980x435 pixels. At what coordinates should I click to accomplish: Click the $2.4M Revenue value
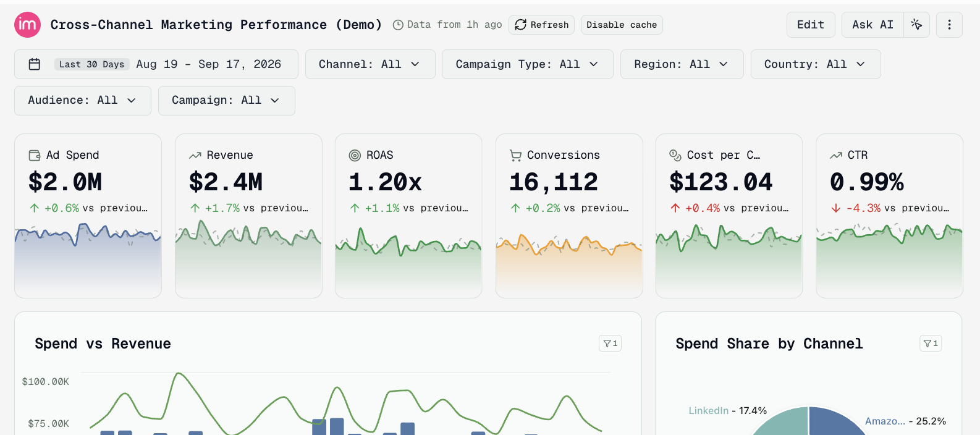click(226, 182)
